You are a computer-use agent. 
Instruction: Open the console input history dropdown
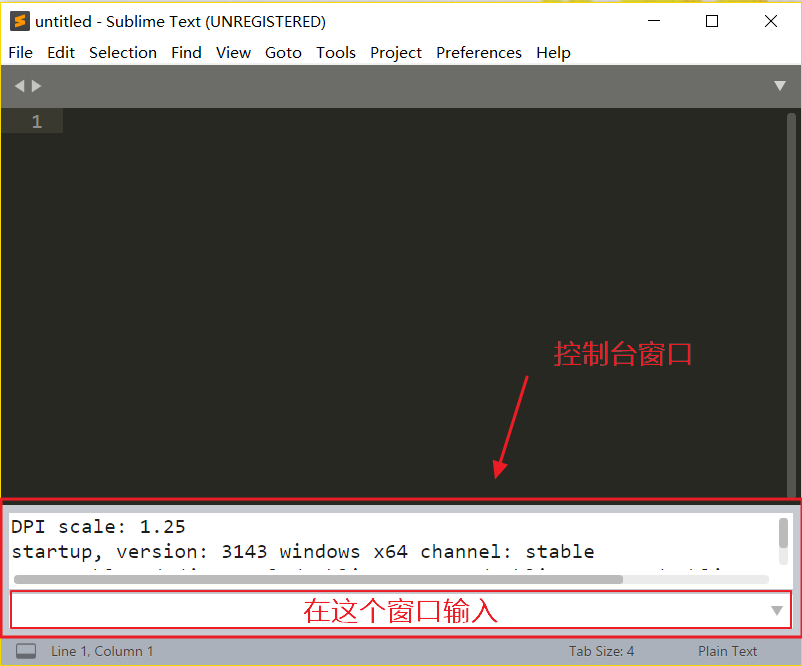777,610
